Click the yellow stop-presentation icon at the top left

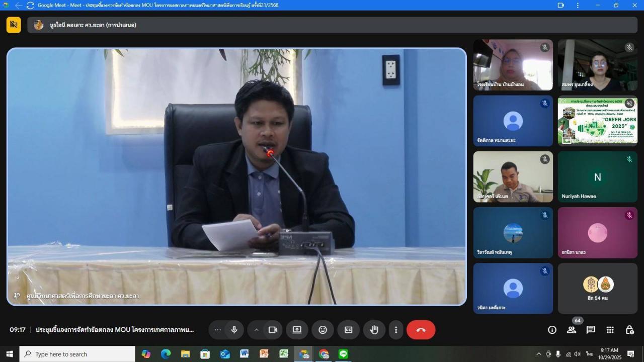tap(14, 25)
